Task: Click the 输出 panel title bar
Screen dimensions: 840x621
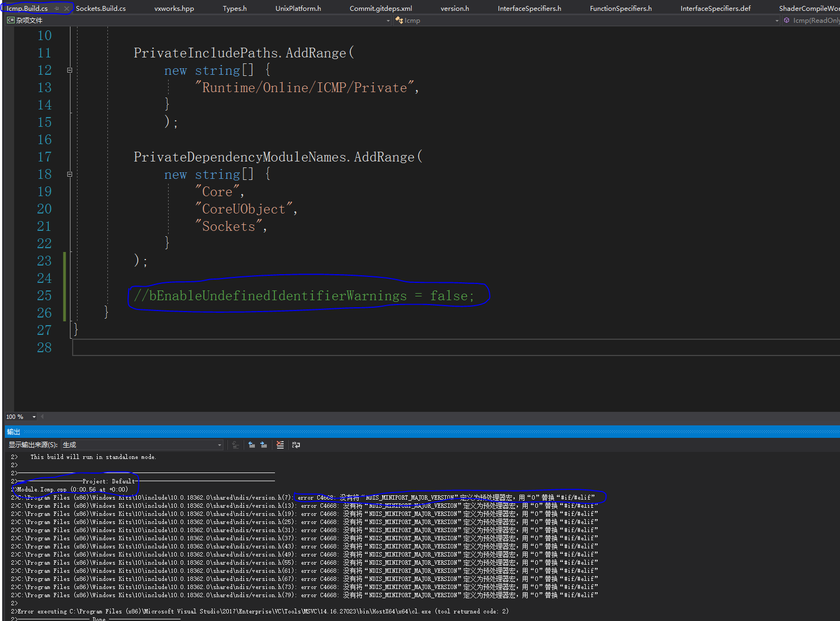Action: click(x=422, y=432)
